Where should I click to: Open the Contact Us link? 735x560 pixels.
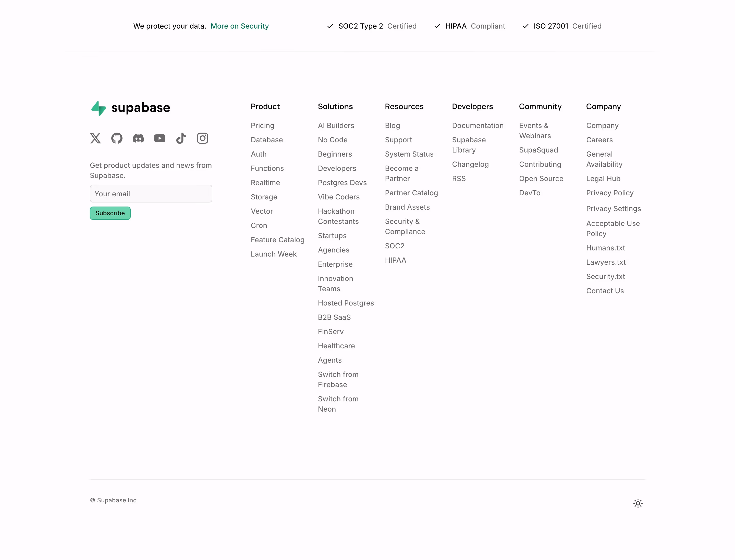click(605, 291)
